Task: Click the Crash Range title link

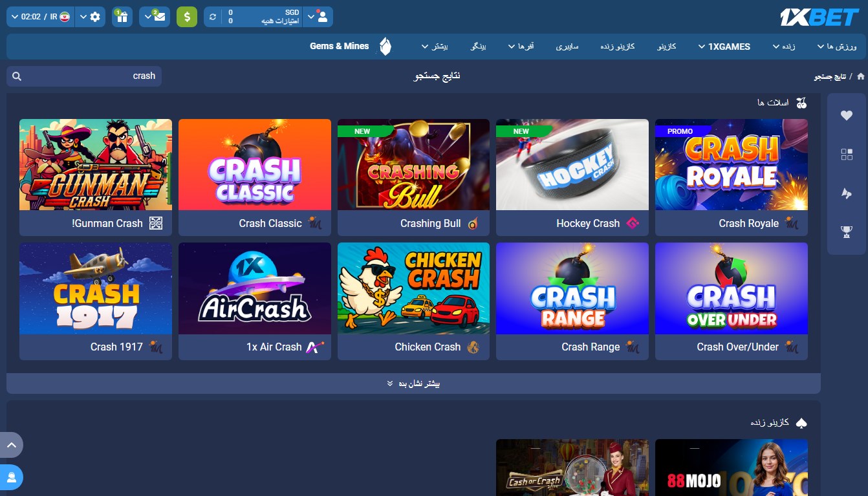Action: pos(591,347)
